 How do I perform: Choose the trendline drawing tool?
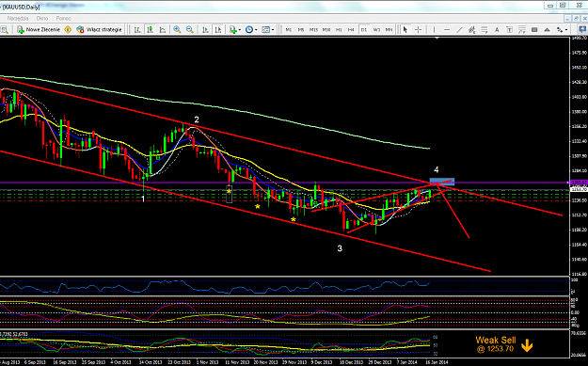[x=459, y=29]
